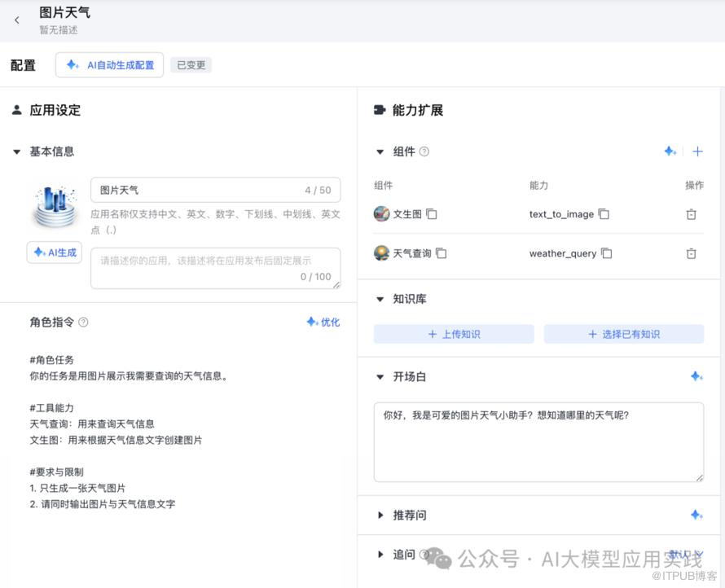Collapse the 基本信息 section
The image size is (725, 588).
point(17,151)
